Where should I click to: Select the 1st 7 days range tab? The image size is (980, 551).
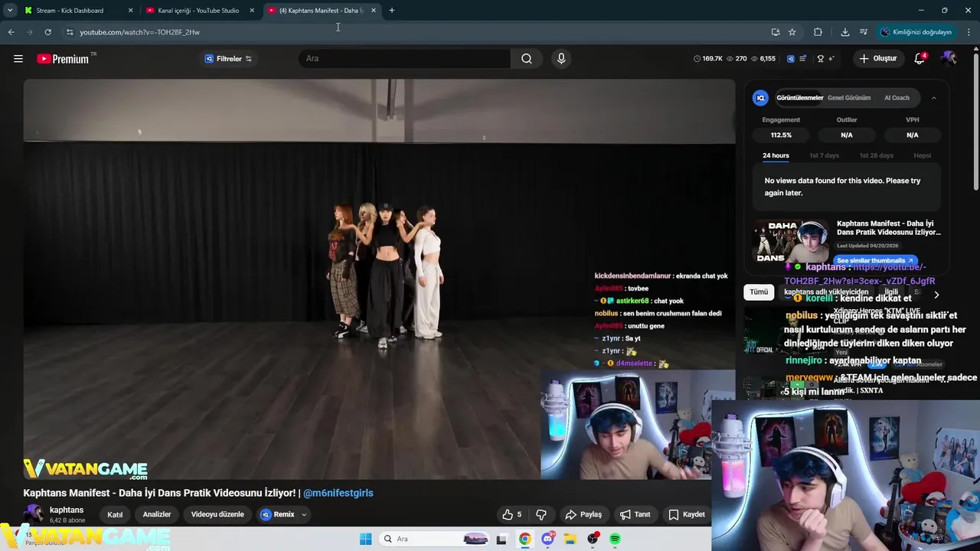[x=825, y=155]
